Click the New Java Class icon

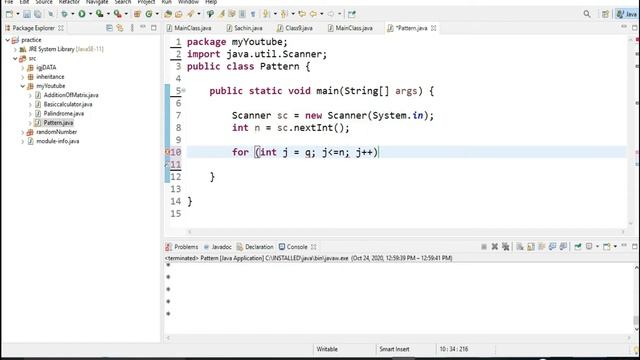pos(149,14)
